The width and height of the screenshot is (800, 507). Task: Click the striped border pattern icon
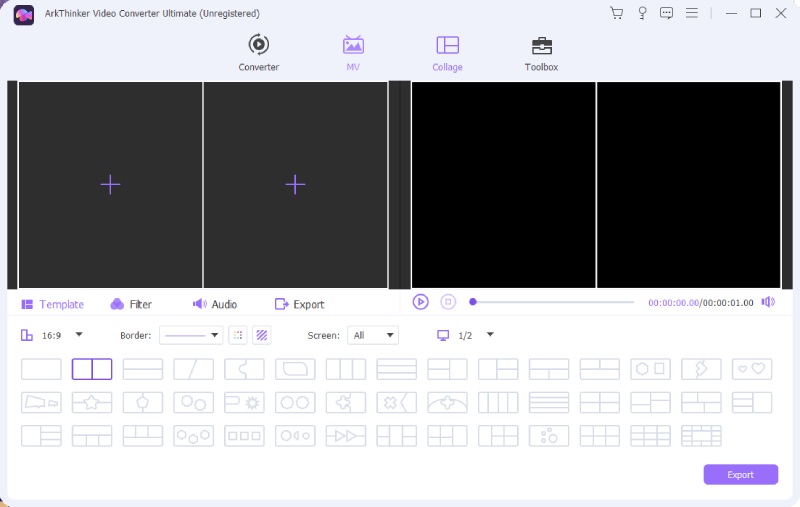(x=262, y=335)
